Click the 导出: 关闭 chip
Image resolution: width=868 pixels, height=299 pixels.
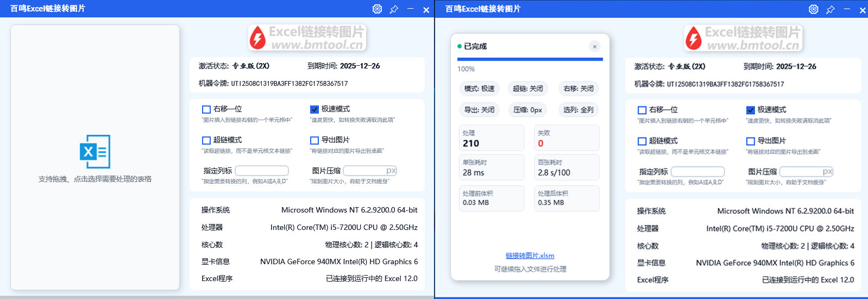click(x=480, y=110)
